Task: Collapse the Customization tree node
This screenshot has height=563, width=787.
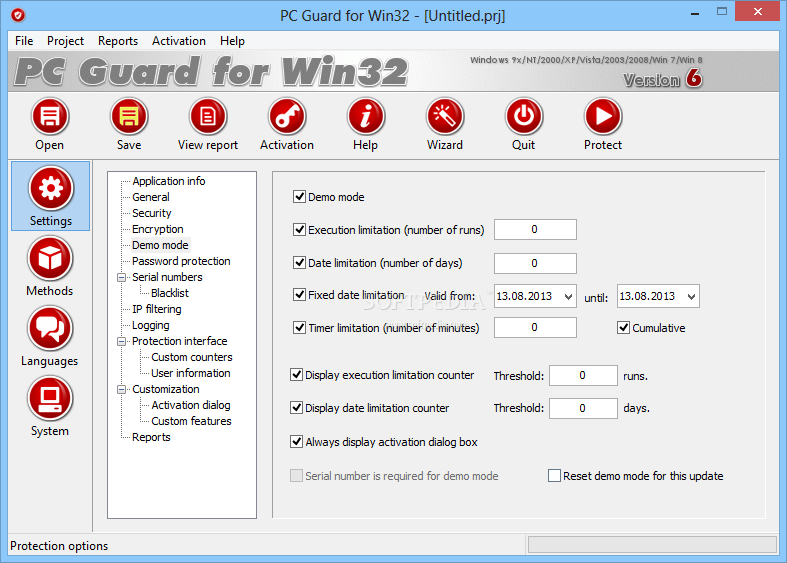Action: [121, 389]
